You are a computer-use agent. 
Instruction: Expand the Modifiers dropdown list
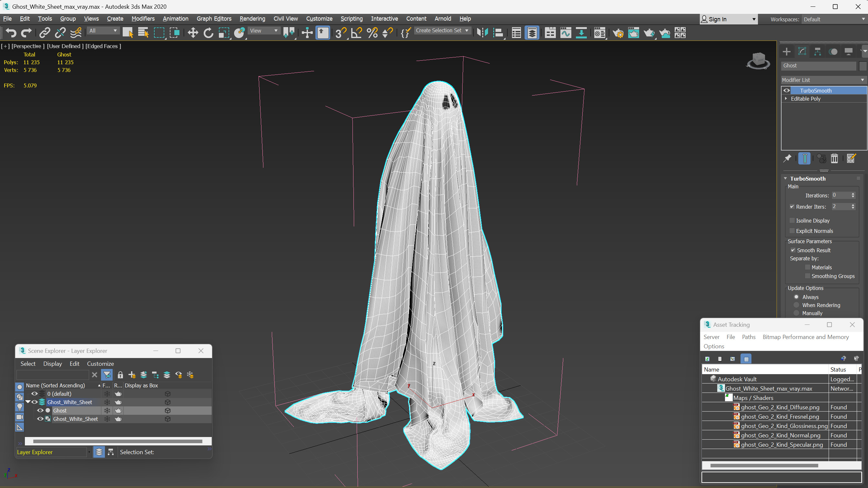tap(143, 18)
